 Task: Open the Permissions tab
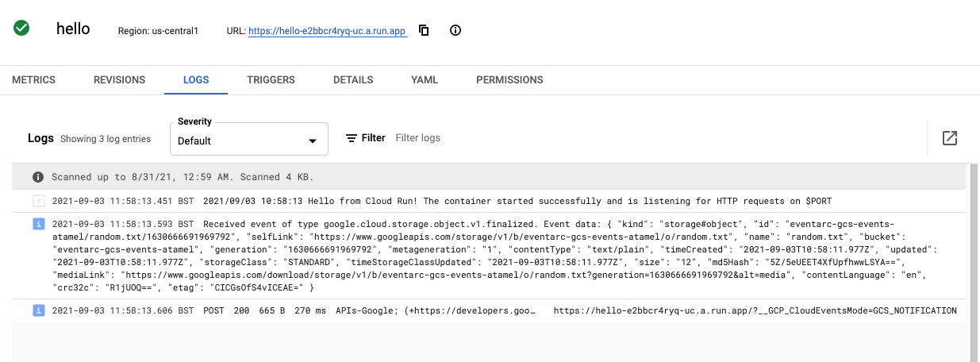[509, 80]
